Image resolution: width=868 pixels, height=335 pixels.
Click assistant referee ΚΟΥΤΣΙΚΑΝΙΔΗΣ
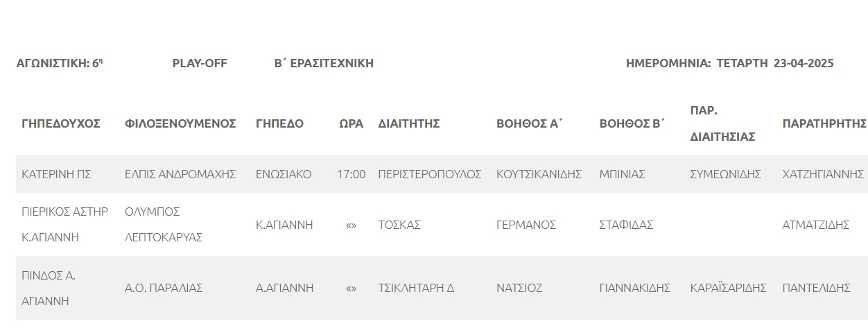pyautogui.click(x=539, y=174)
